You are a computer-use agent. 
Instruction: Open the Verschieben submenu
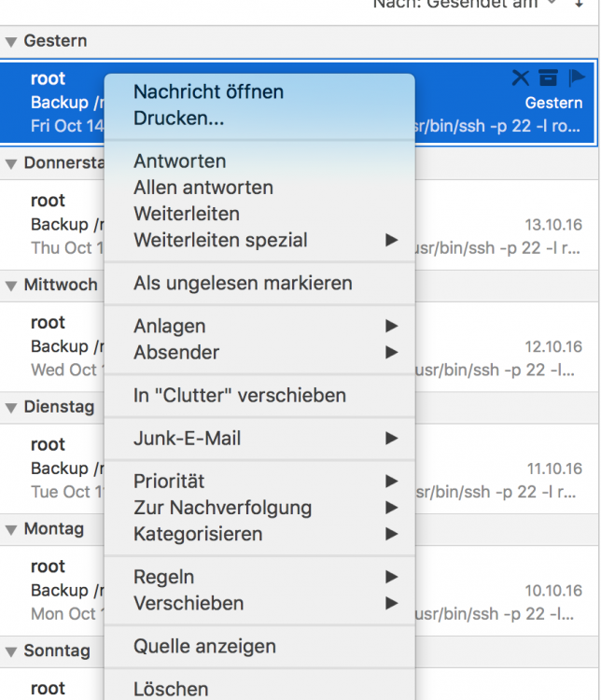259,603
